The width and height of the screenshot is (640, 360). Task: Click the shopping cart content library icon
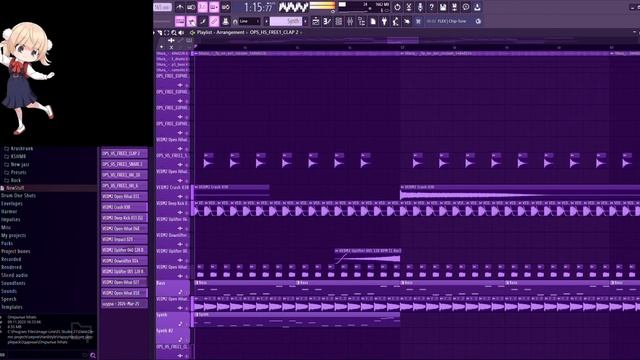418,21
